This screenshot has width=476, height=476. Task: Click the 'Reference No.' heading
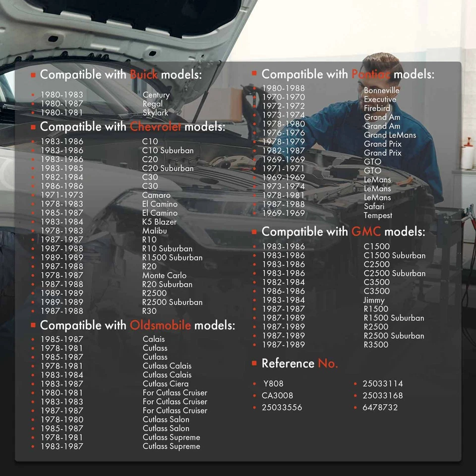[x=299, y=363]
